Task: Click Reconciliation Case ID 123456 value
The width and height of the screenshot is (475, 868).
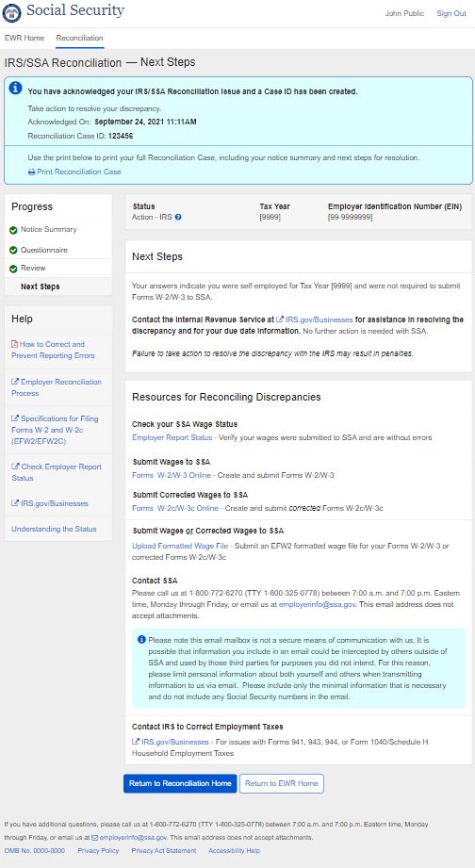Action: 122,136
